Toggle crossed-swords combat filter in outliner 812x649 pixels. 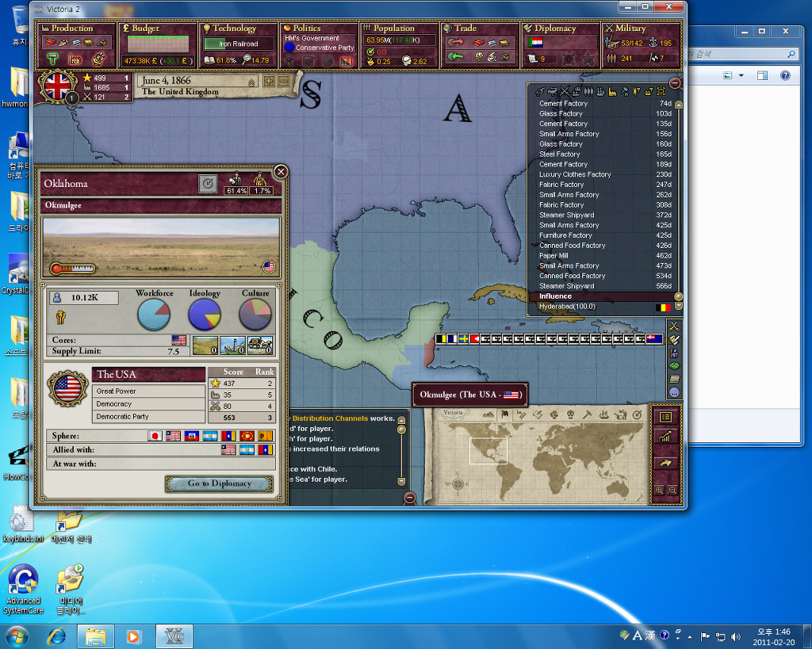click(565, 92)
